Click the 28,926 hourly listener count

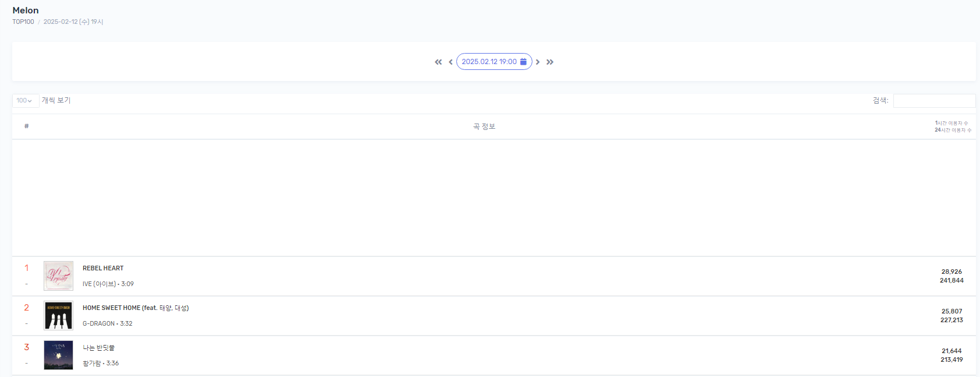click(x=951, y=272)
